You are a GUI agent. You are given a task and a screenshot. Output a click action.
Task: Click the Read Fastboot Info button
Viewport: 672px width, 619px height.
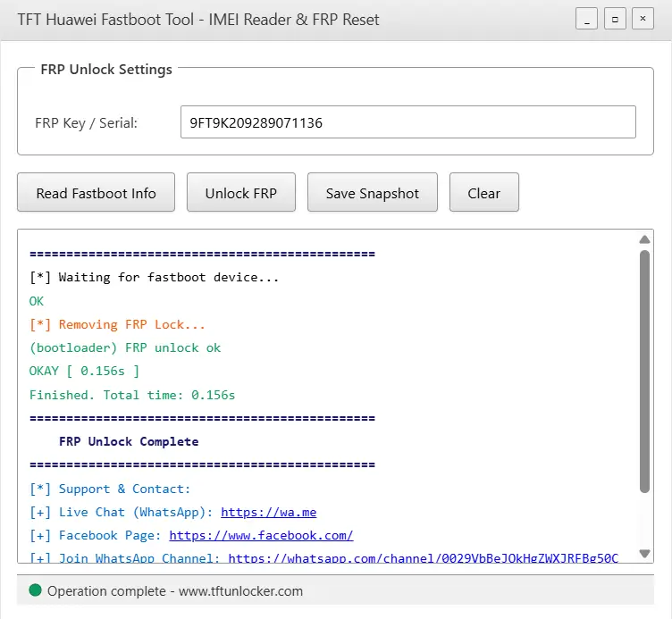(x=96, y=193)
